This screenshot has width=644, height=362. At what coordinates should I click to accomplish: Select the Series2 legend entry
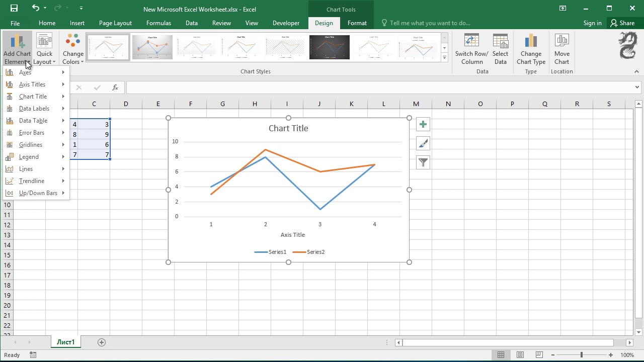[309, 252]
